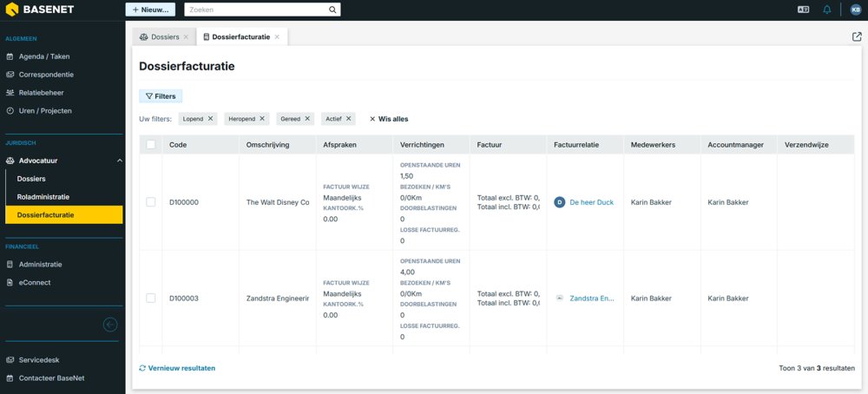This screenshot has height=394, width=868.
Task: Open Roladministratie in the sidebar
Action: coord(43,196)
